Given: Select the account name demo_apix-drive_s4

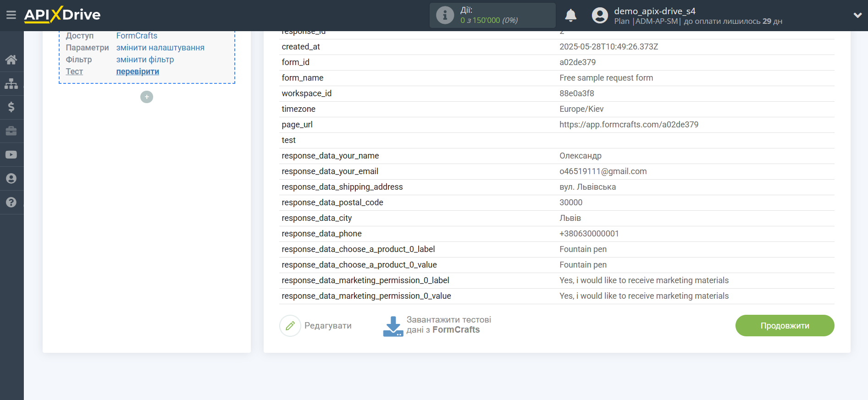Looking at the screenshot, I should tap(655, 11).
